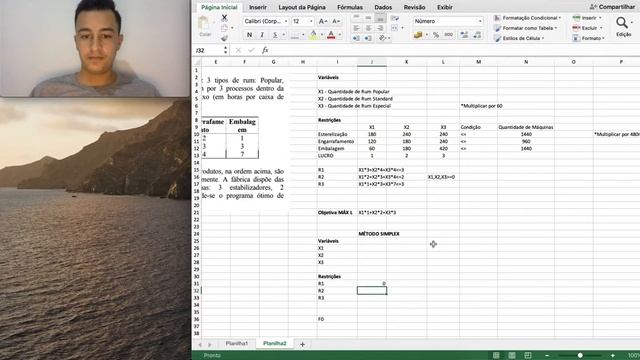Click the zoom slider handle
640x360 pixels.
[x=580, y=356]
